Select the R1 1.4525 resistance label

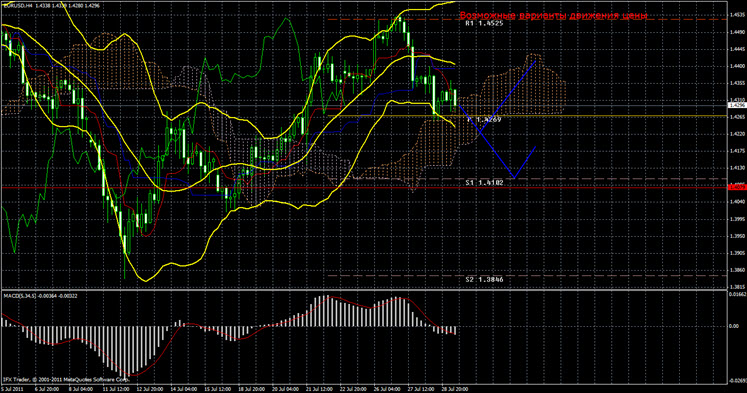pyautogui.click(x=484, y=23)
